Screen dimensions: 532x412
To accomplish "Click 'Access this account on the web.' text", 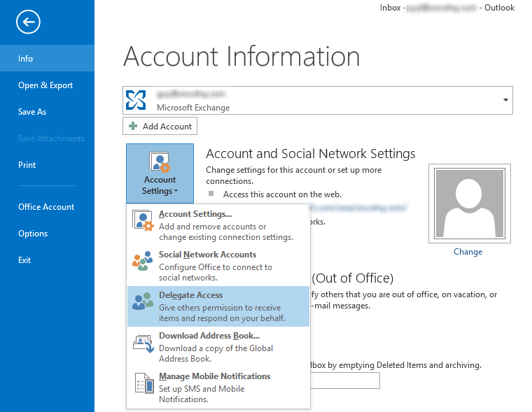I will click(282, 194).
